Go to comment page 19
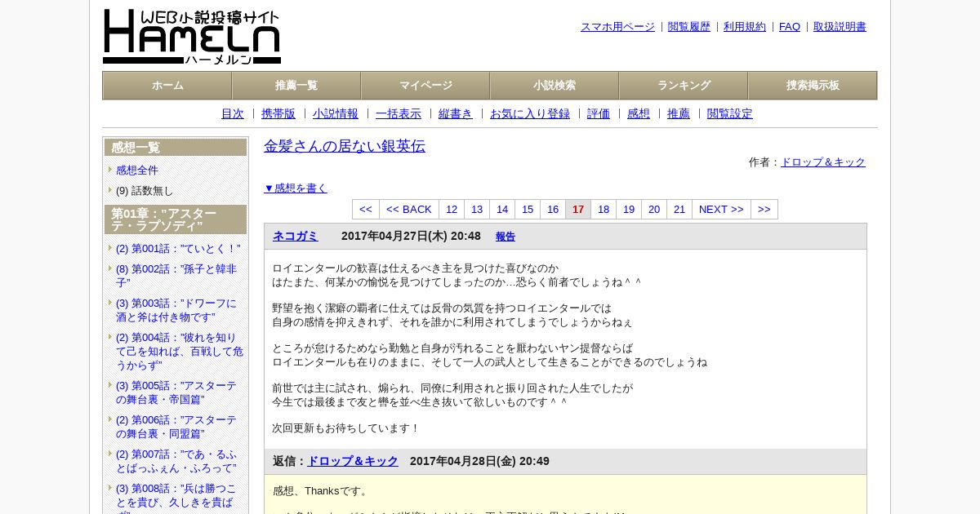Screen dimensions: 980x514 pos(629,210)
